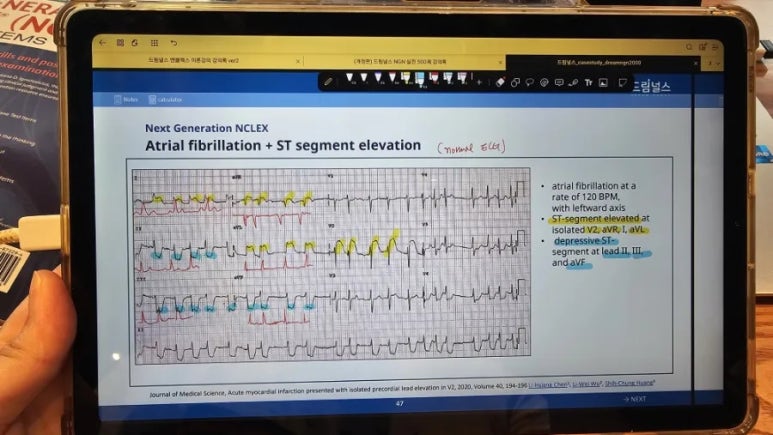Image resolution: width=773 pixels, height=435 pixels.
Task: Click the ECG tracing image
Action: click(331, 265)
